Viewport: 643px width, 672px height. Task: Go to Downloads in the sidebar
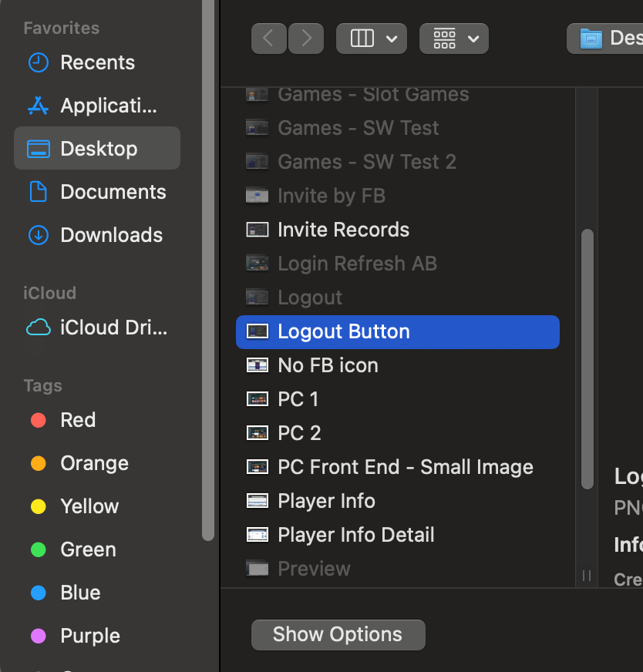coord(111,235)
